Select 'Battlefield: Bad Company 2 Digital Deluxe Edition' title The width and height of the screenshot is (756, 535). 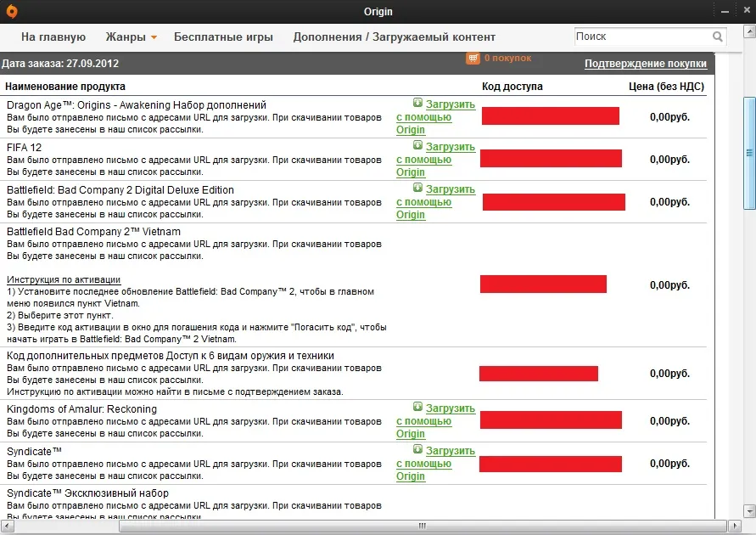120,190
